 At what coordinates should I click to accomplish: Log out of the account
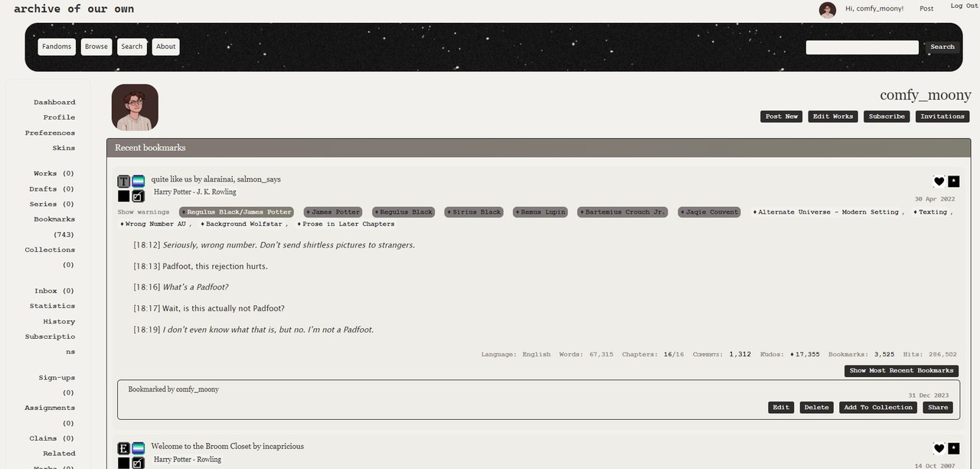[964, 6]
